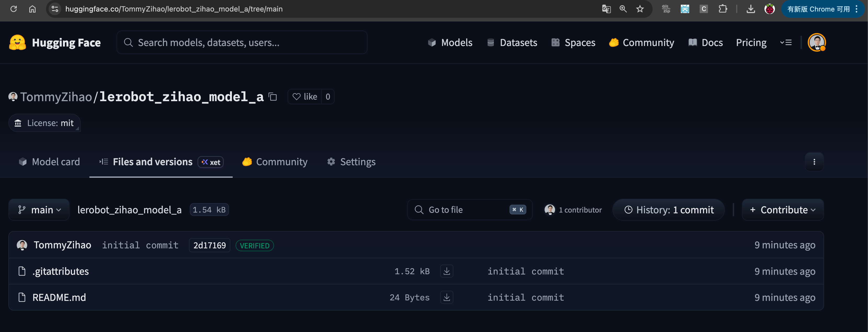Click the 'initial commit' message beside TommyZihao
Image resolution: width=868 pixels, height=332 pixels.
140,245
